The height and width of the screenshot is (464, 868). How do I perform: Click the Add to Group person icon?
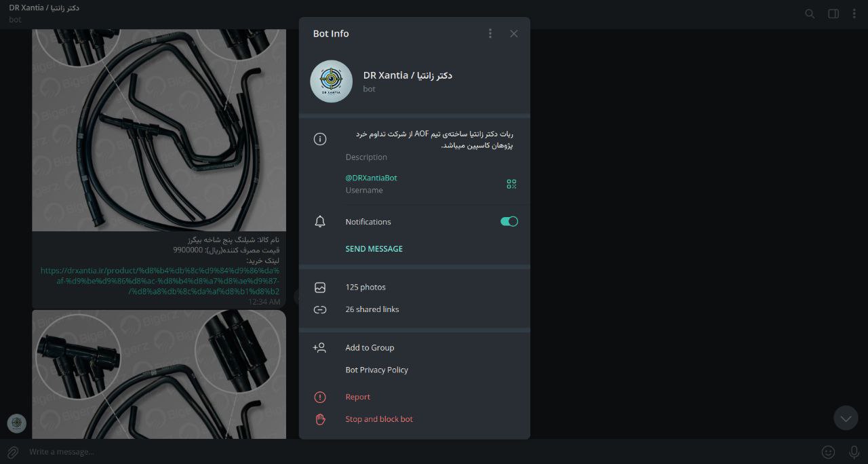point(319,347)
